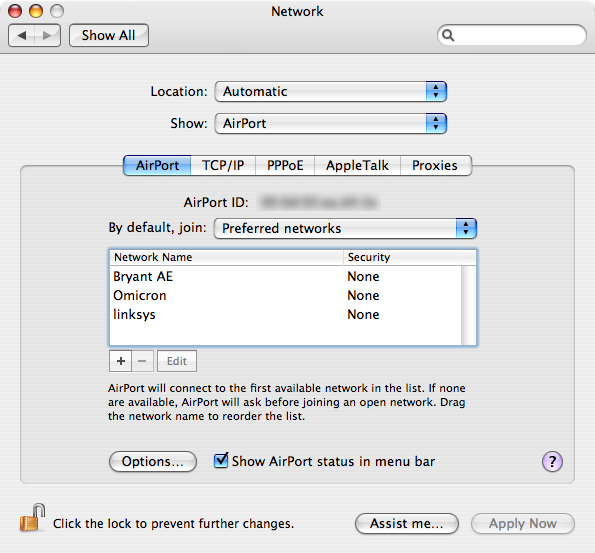Uncheck Show AirPort status in menu bar
This screenshot has height=553, width=595.
pos(221,461)
